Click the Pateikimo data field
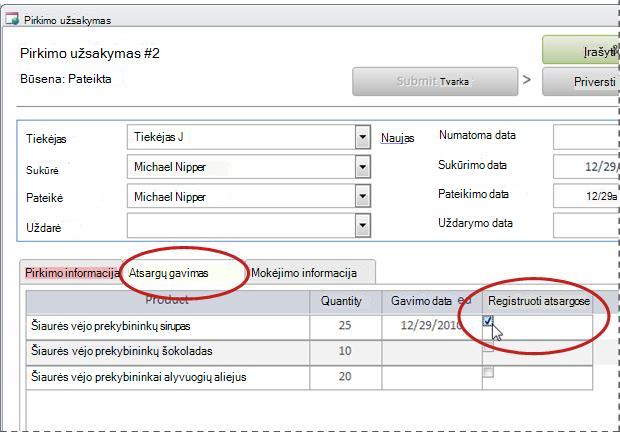This screenshot has width=620, height=432. tap(586, 196)
